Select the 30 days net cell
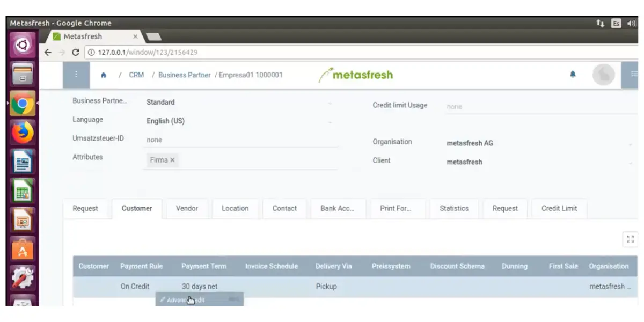The height and width of the screenshot is (322, 644). point(200,287)
